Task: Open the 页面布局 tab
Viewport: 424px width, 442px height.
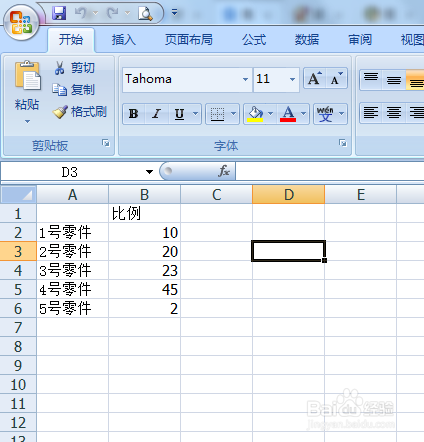Action: pos(189,40)
